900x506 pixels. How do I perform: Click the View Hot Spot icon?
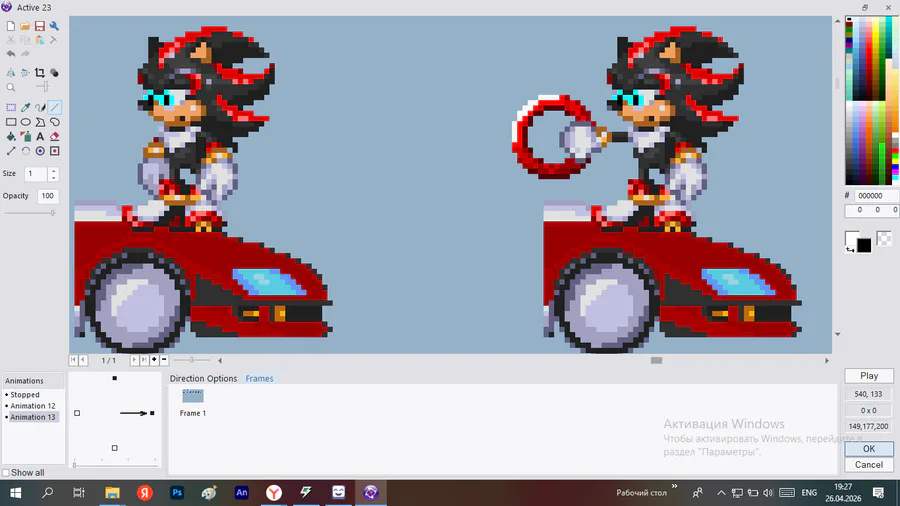40,151
